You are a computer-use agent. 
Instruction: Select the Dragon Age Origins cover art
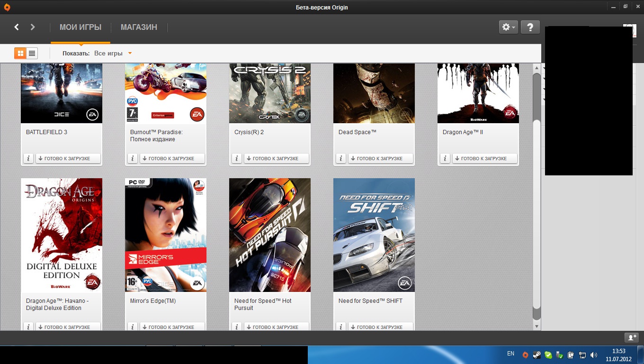(62, 235)
